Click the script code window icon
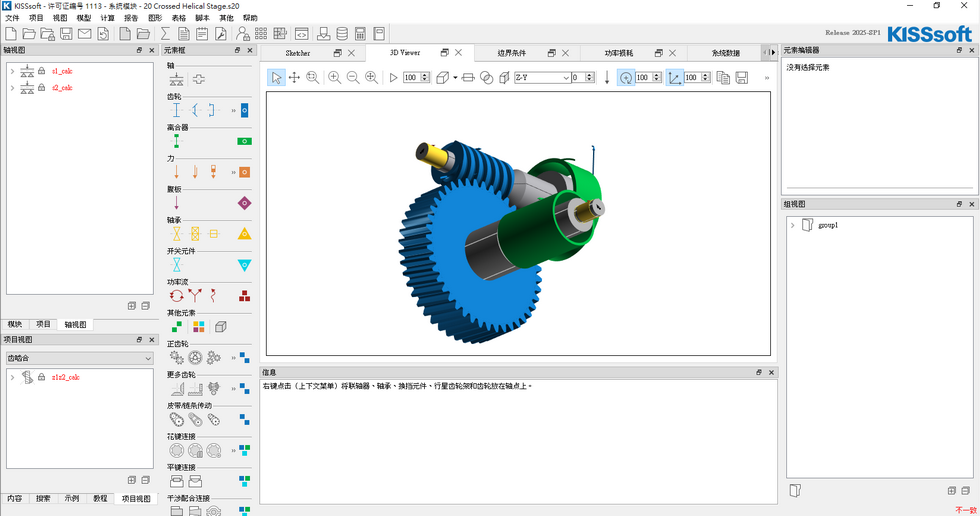980x516 pixels. 301,34
